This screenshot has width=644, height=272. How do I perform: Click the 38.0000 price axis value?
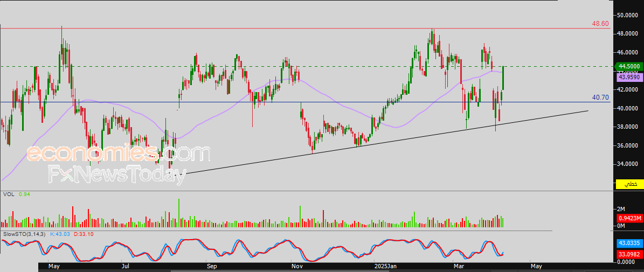tap(628, 127)
